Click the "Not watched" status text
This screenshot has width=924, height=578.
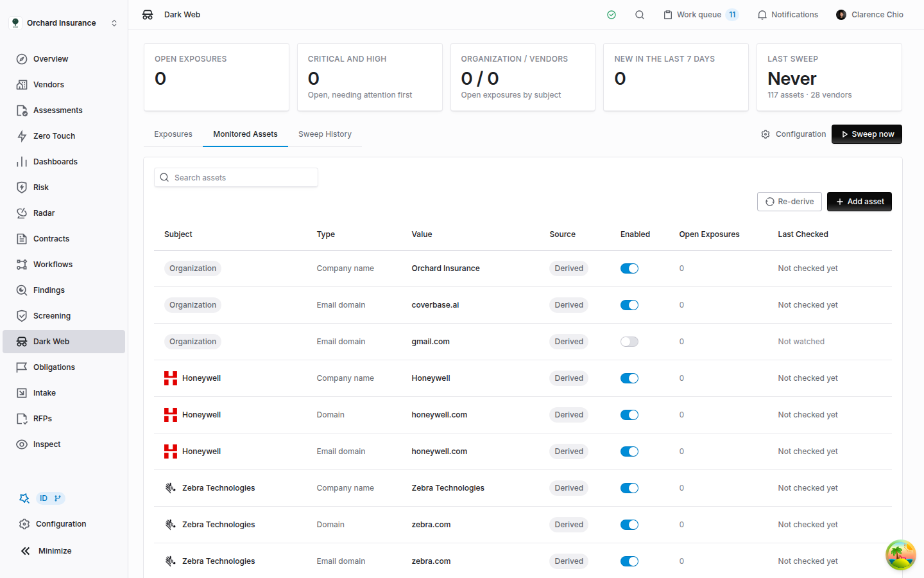pyautogui.click(x=801, y=342)
